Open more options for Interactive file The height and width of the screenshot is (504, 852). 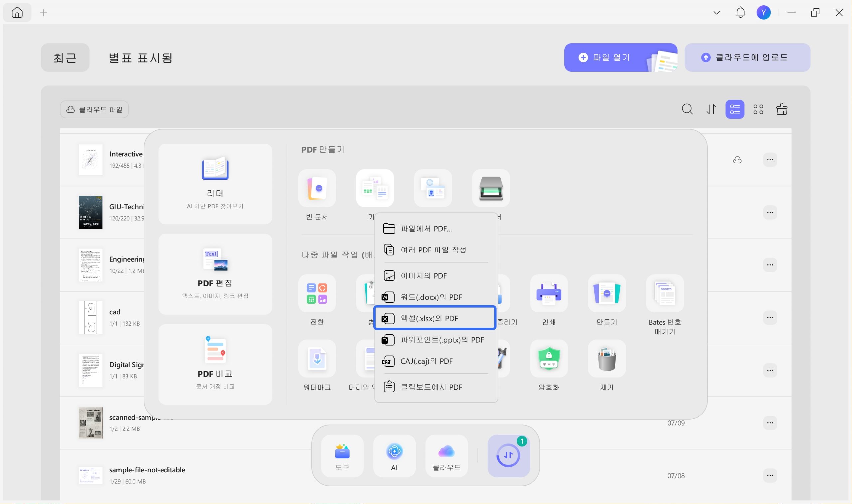(770, 160)
